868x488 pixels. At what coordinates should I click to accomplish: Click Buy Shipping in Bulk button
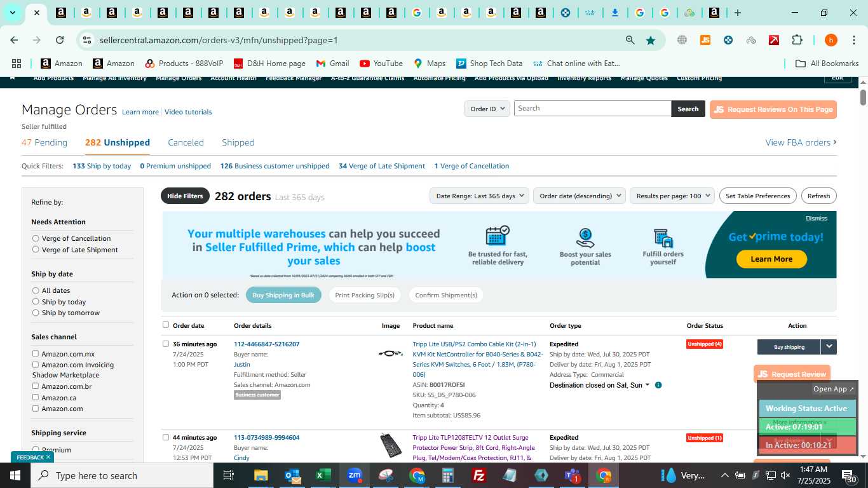(283, 295)
